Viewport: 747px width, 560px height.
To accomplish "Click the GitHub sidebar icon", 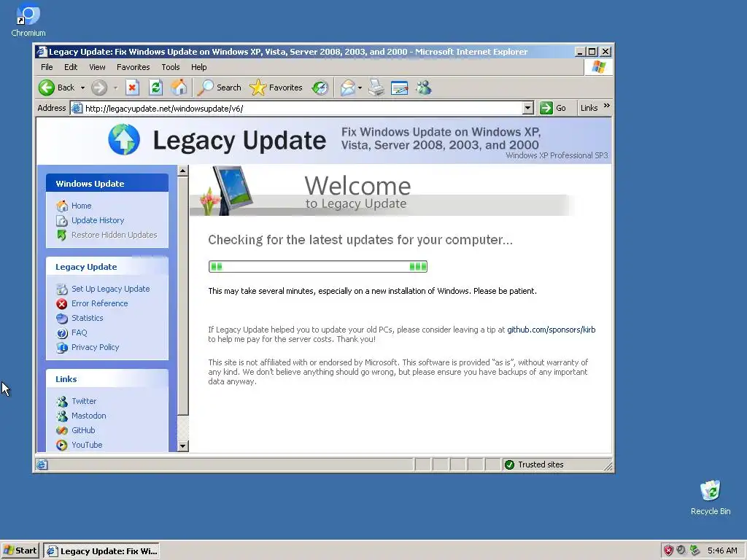I will [x=62, y=430].
